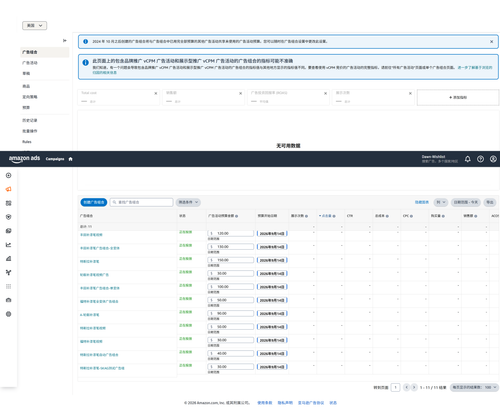Click the 隐私声明 footer link

[x=285, y=403]
